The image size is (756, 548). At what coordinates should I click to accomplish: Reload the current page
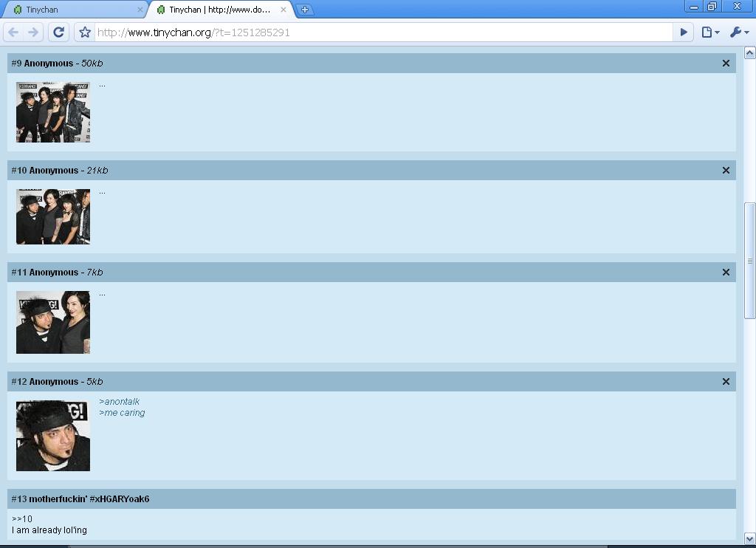(x=59, y=32)
